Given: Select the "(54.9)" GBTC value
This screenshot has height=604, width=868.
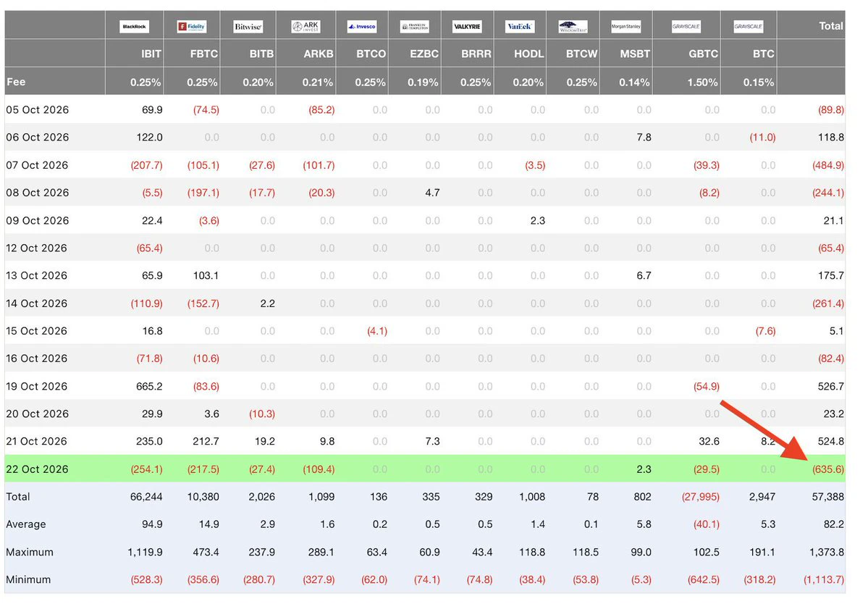Looking at the screenshot, I should pyautogui.click(x=707, y=387).
